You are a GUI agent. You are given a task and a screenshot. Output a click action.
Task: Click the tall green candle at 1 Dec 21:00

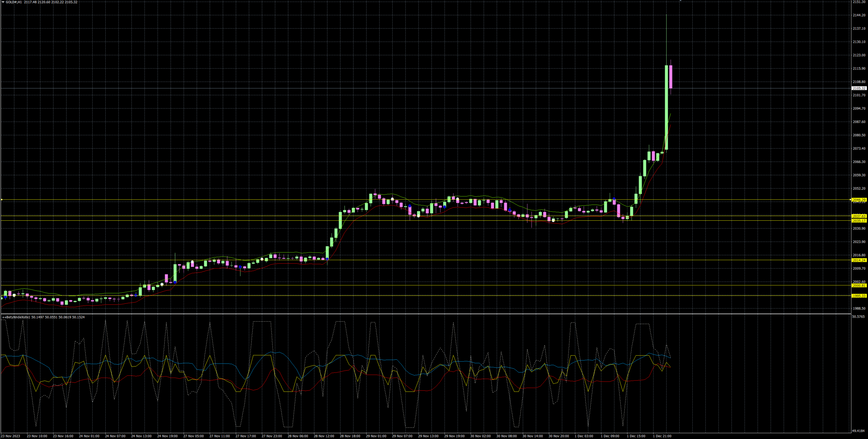point(666,107)
